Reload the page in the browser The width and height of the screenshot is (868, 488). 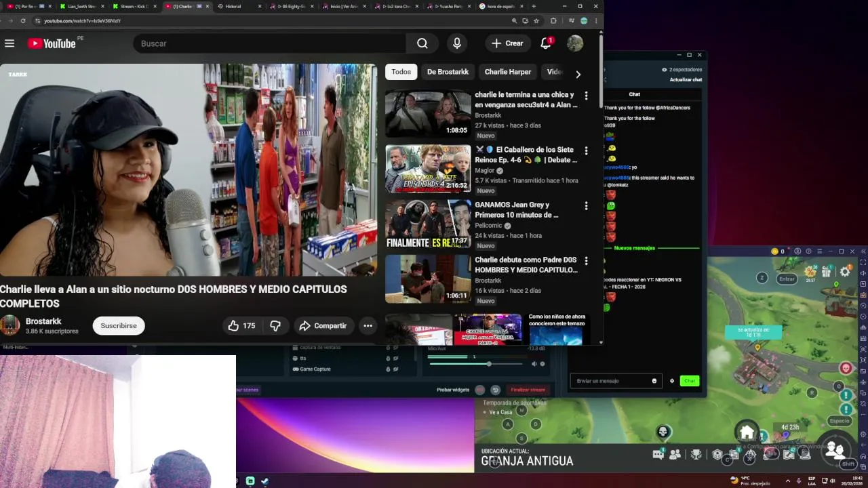(23, 21)
